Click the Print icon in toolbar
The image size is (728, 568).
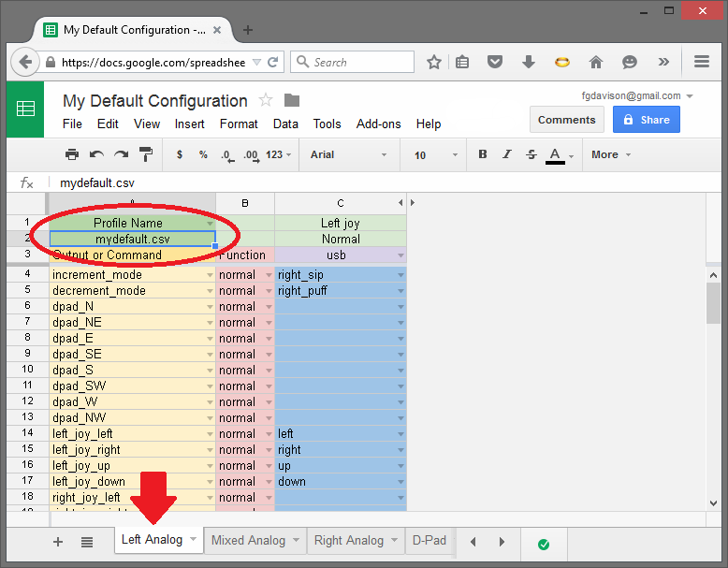pyautogui.click(x=72, y=154)
